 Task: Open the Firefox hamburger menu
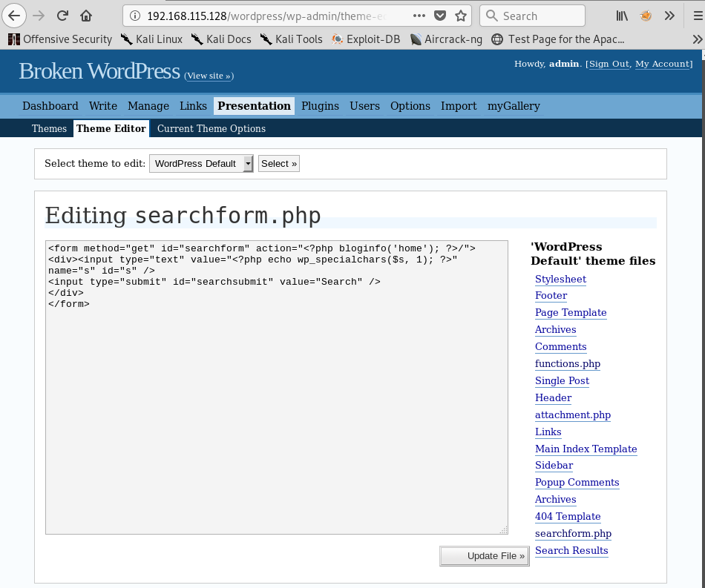coord(698,16)
